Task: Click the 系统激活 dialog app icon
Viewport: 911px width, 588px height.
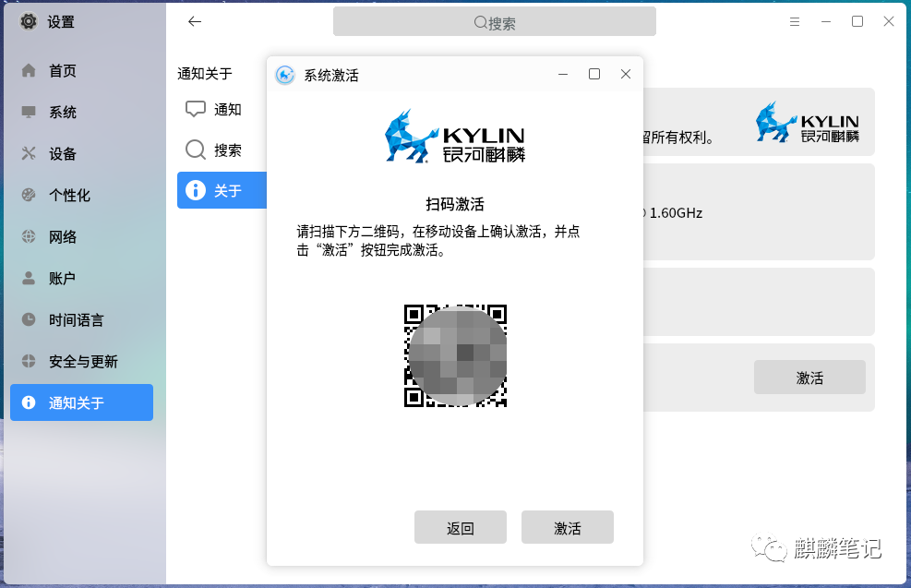Action: point(284,75)
